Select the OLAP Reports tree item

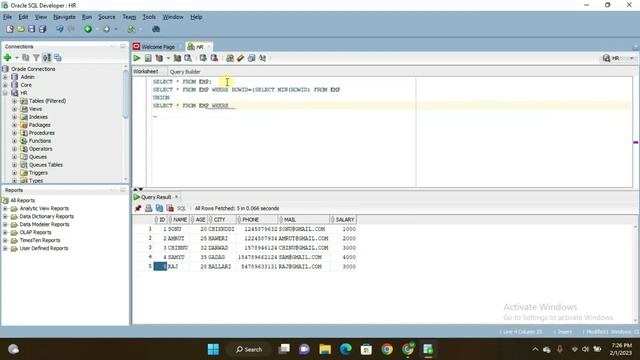tap(35, 232)
